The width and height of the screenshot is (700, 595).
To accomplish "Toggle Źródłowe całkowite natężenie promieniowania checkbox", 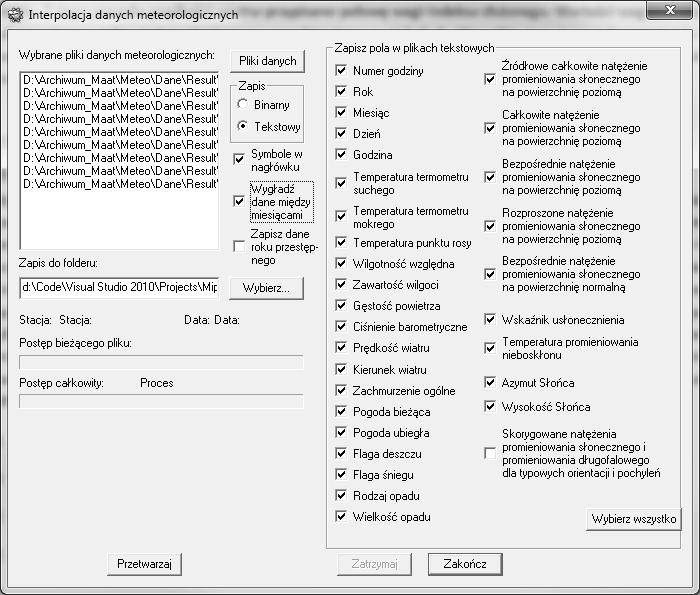I will (490, 79).
